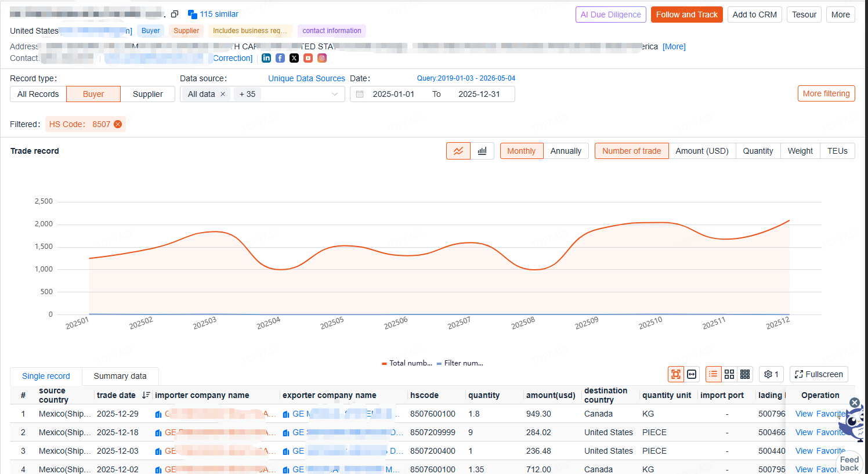Open the company's YouTube channel icon
This screenshot has height=474, width=868.
point(308,58)
